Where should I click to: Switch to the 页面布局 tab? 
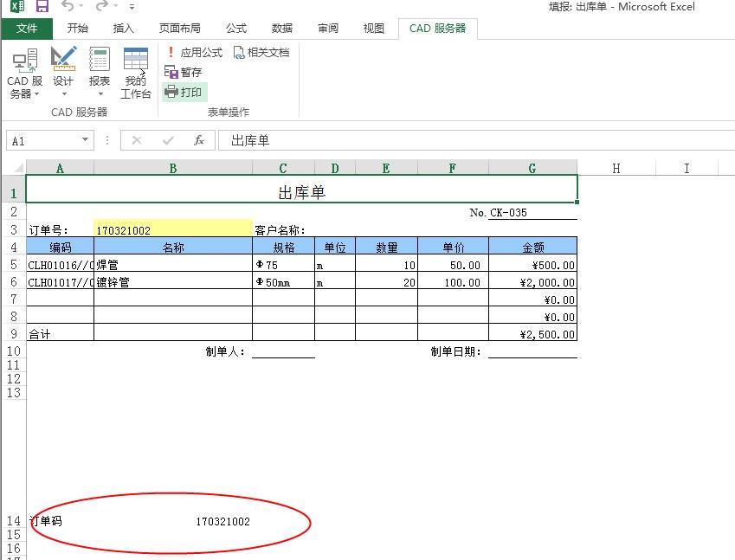[x=180, y=29]
